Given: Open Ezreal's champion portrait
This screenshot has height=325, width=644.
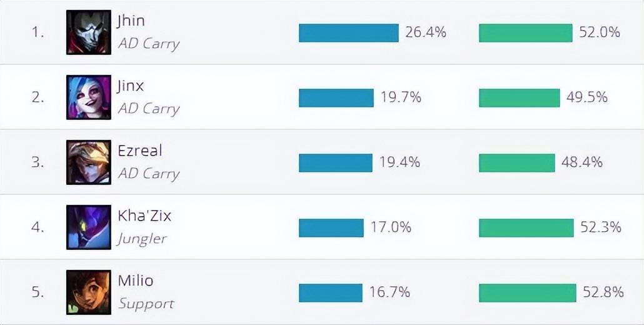Looking at the screenshot, I should click(x=88, y=162).
